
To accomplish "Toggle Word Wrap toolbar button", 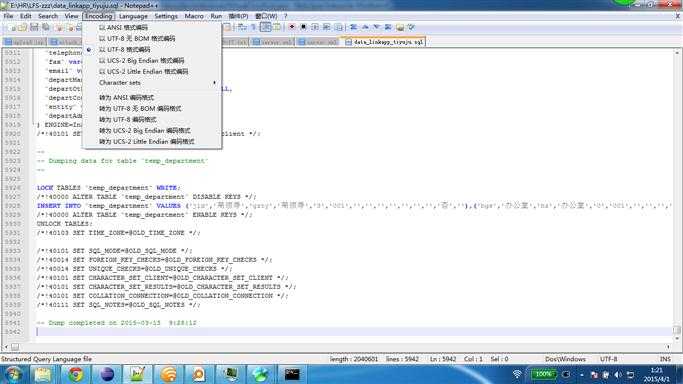I will pos(242,27).
